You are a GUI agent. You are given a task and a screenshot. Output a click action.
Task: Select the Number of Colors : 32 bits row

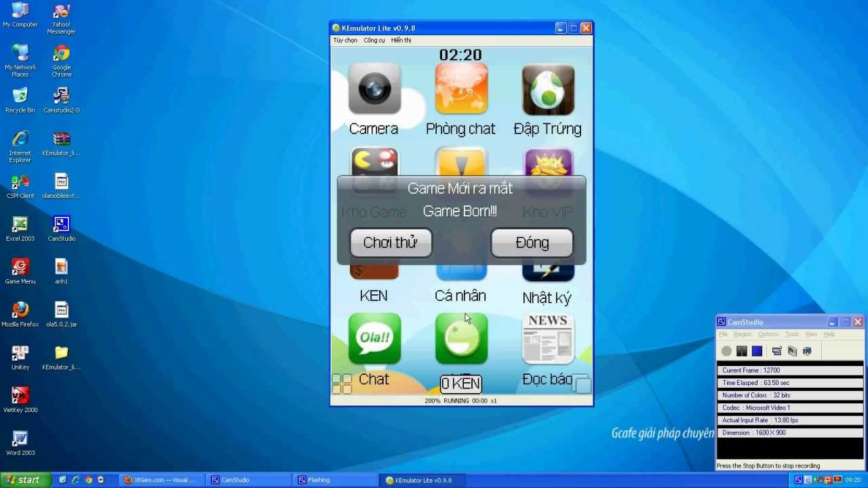pyautogui.click(x=790, y=396)
